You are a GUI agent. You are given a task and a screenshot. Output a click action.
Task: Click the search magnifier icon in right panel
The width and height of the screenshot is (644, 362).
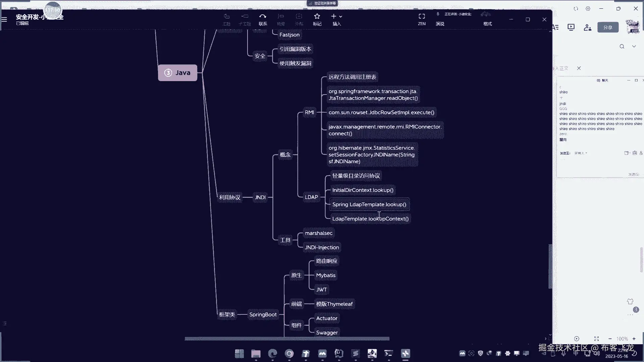pyautogui.click(x=622, y=47)
